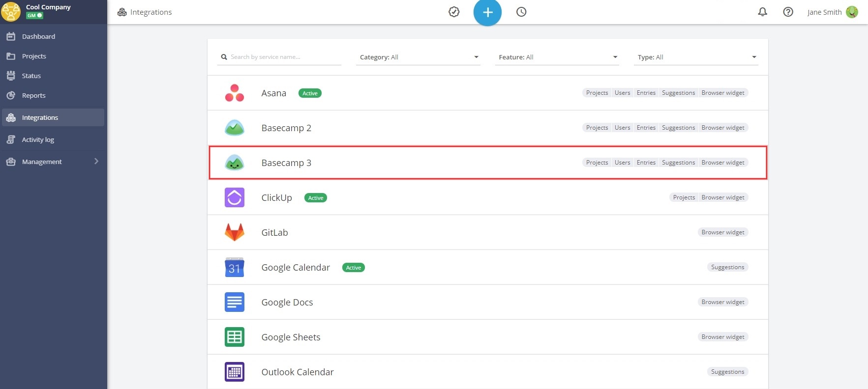The image size is (868, 389).
Task: Open the Category: All dropdown
Action: coord(418,57)
